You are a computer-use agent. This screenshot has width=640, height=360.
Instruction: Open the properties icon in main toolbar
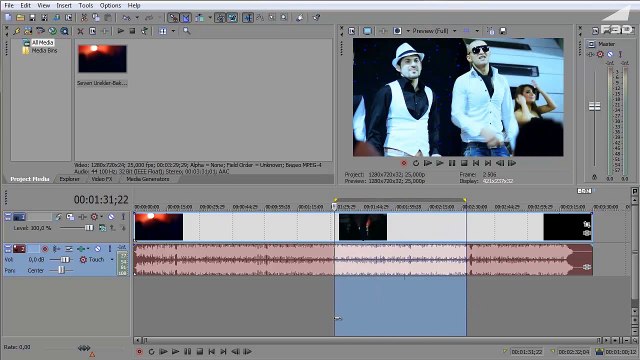(x=69, y=18)
